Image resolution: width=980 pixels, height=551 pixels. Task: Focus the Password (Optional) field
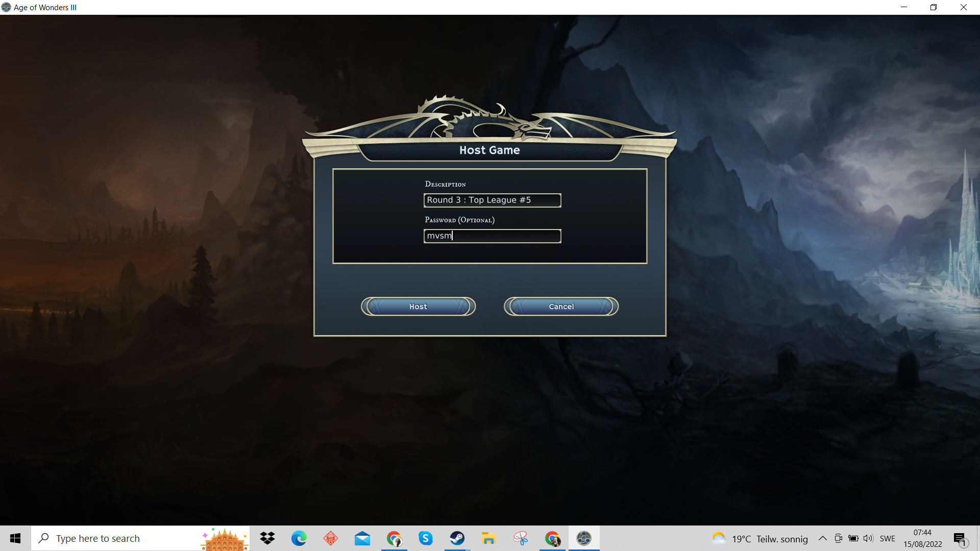click(x=492, y=236)
